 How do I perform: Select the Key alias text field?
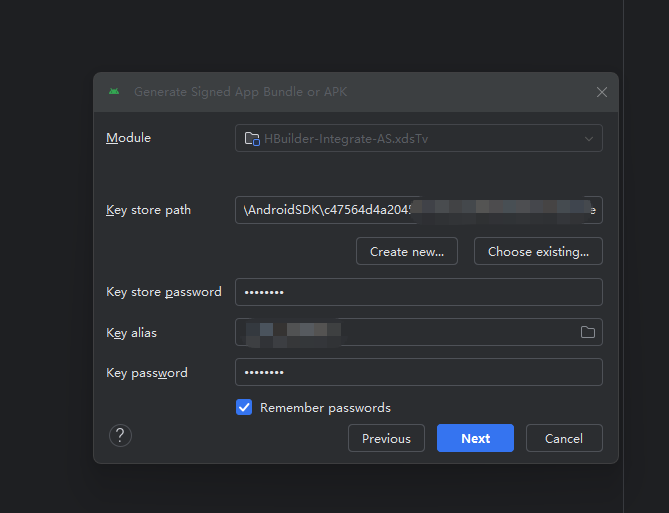(x=400, y=332)
